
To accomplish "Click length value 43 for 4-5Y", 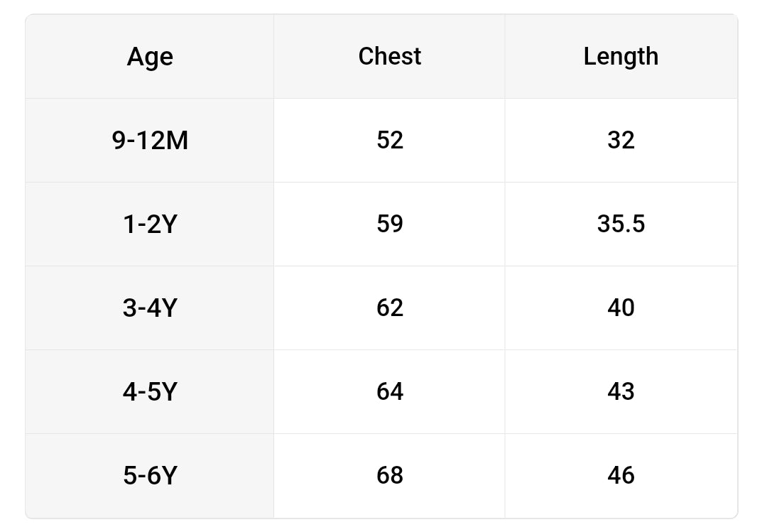I will pos(621,391).
